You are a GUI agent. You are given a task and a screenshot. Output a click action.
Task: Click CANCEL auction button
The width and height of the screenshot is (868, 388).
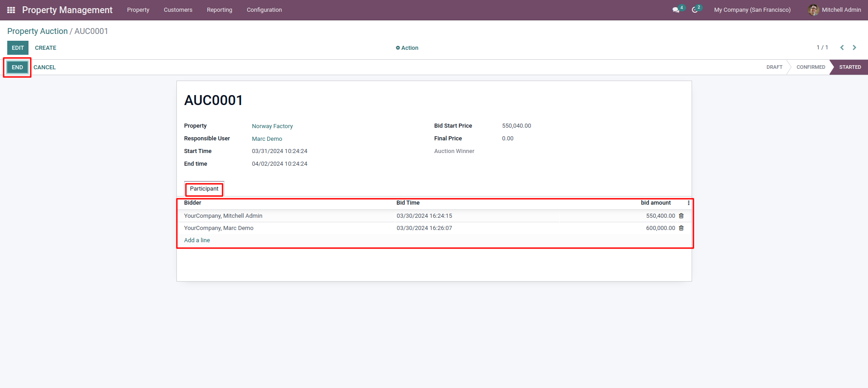coord(44,67)
